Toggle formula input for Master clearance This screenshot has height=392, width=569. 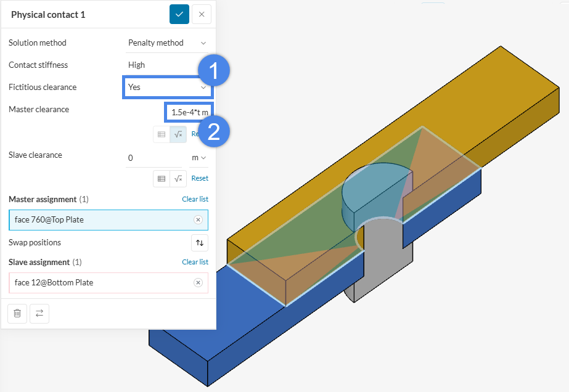point(178,134)
